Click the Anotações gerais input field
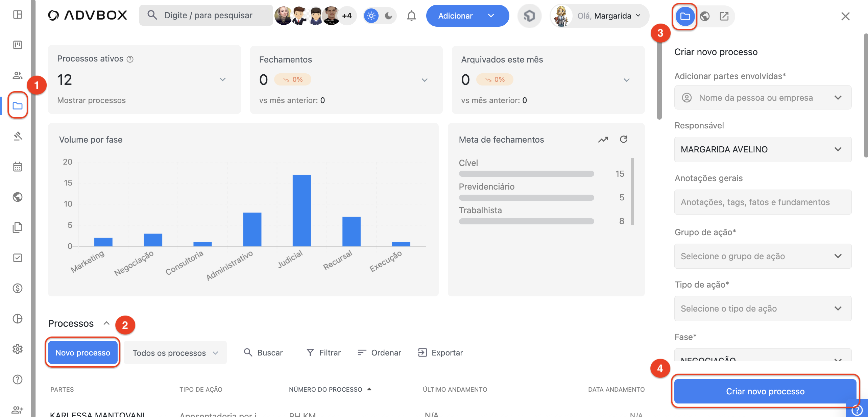 click(x=763, y=202)
